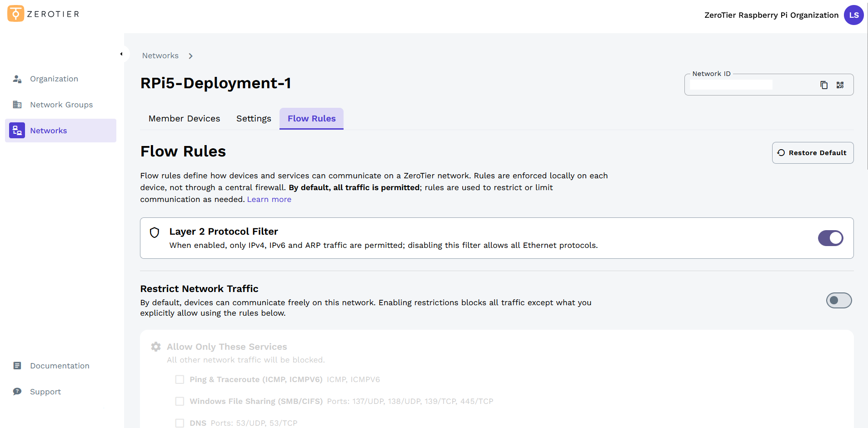Switch to the Member Devices tab
The height and width of the screenshot is (428, 868).
pos(184,118)
